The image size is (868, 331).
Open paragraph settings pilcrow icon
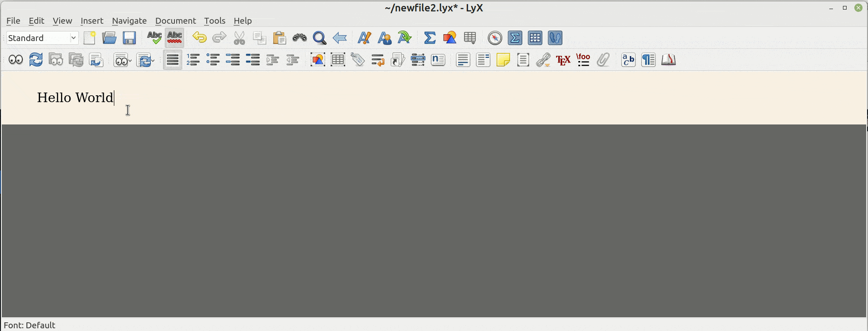648,60
